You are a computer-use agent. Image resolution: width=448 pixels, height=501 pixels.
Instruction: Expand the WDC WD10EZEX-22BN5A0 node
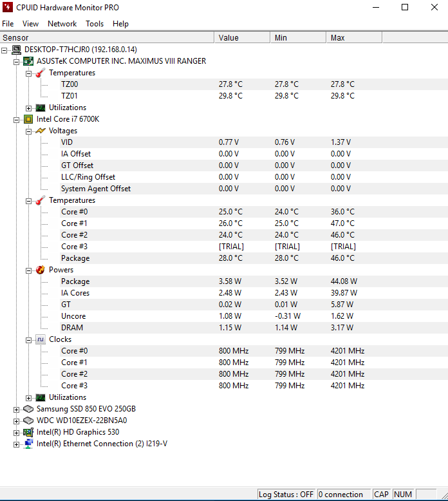pyautogui.click(x=16, y=421)
